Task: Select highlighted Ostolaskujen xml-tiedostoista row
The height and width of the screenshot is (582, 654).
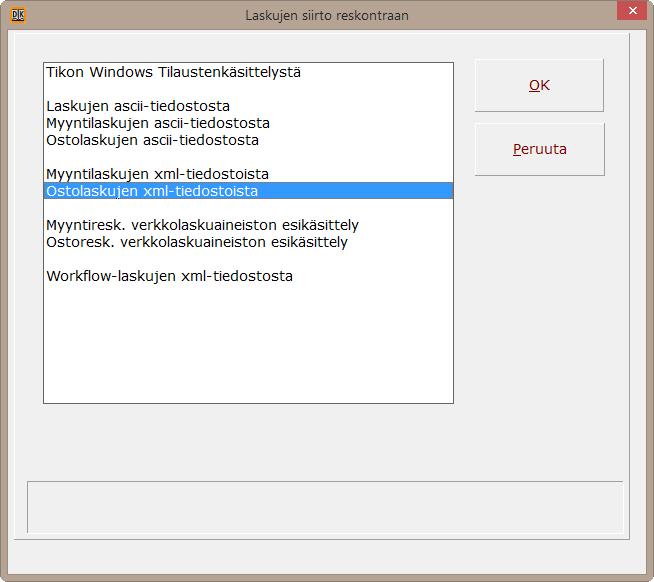Action: pyautogui.click(x=248, y=191)
